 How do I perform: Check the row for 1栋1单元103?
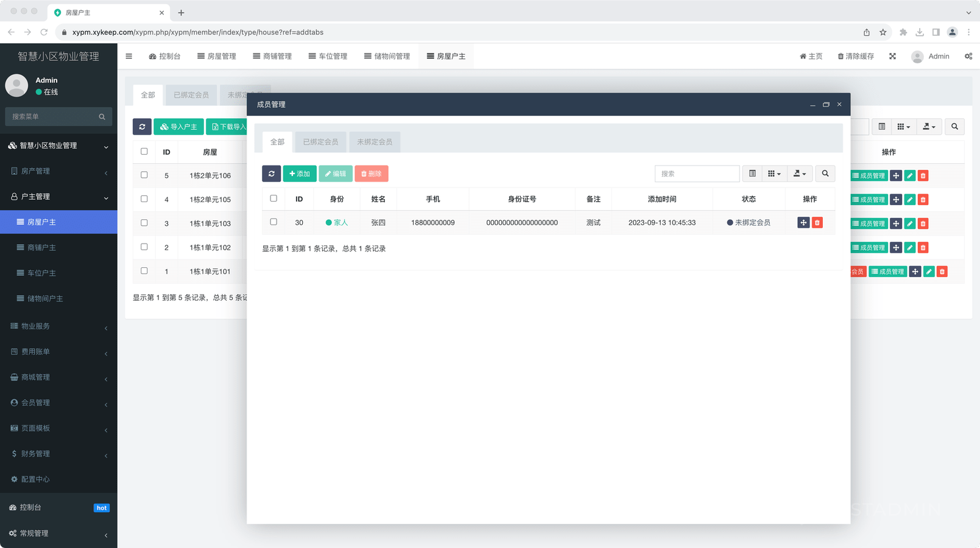pos(144,223)
